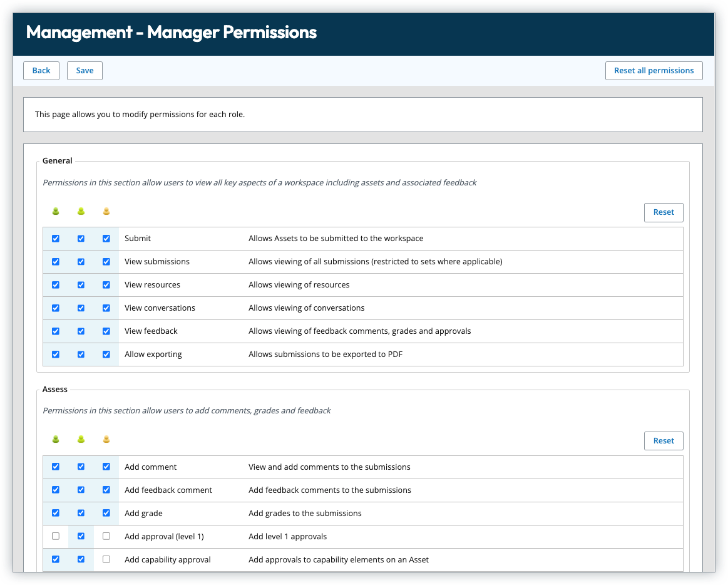Uncheck Allow exporting for lime green role

coord(81,355)
